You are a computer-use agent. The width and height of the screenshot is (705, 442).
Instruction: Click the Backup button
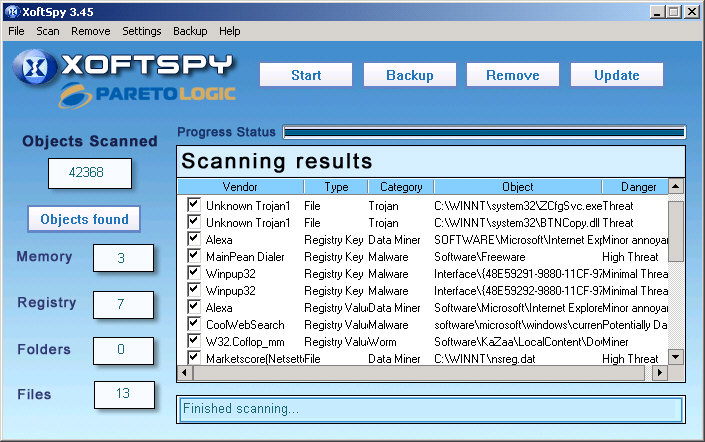410,75
